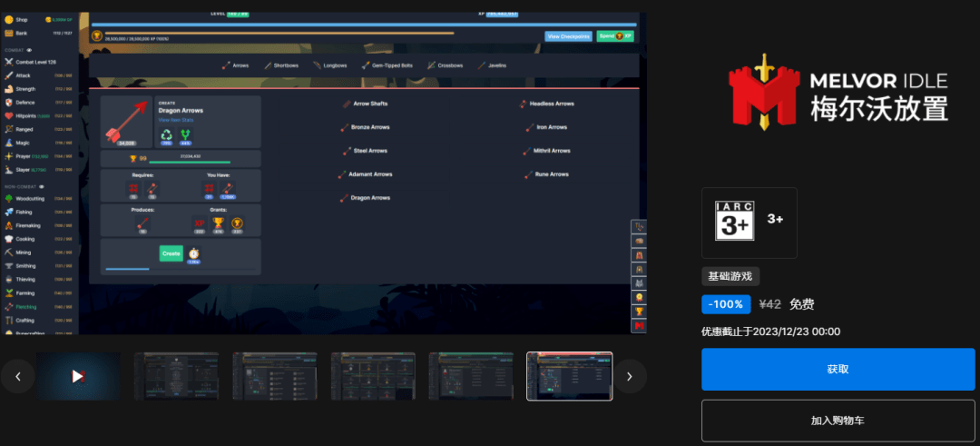Select the Woodcutting skill icon

click(8, 198)
